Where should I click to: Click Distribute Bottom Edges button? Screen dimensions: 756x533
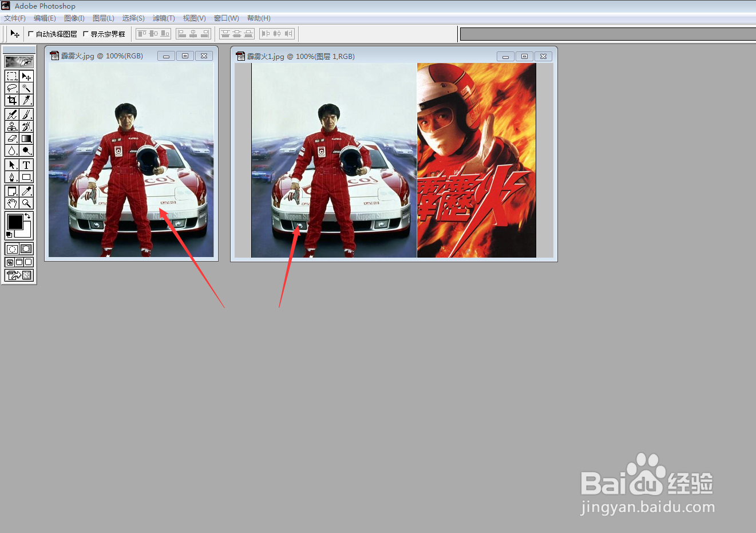[x=248, y=34]
